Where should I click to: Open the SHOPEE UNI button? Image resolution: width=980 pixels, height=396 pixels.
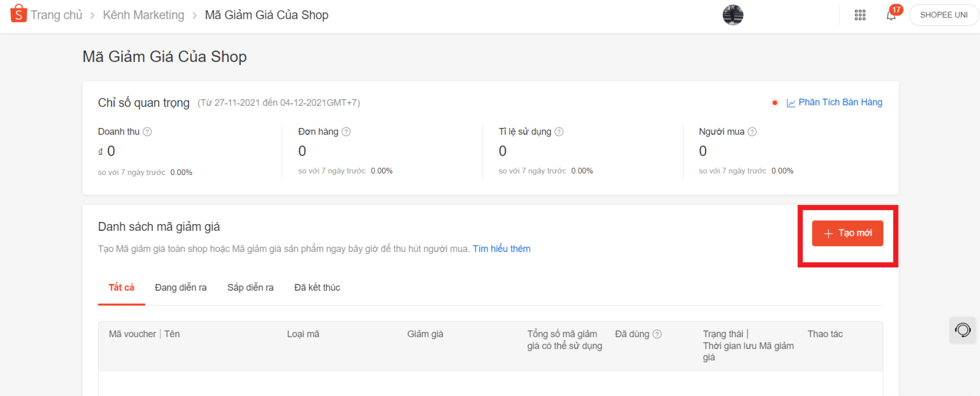943,15
